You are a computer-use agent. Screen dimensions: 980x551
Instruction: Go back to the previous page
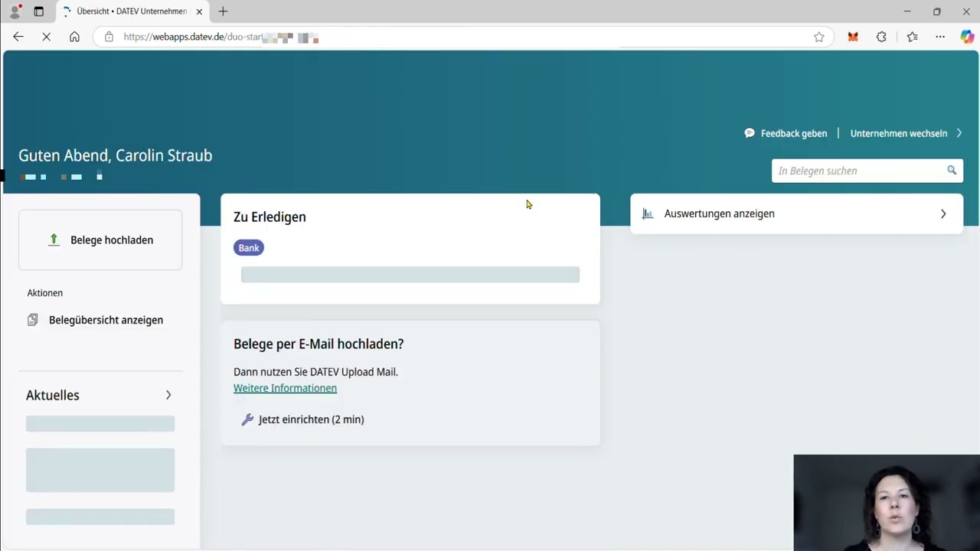click(18, 37)
